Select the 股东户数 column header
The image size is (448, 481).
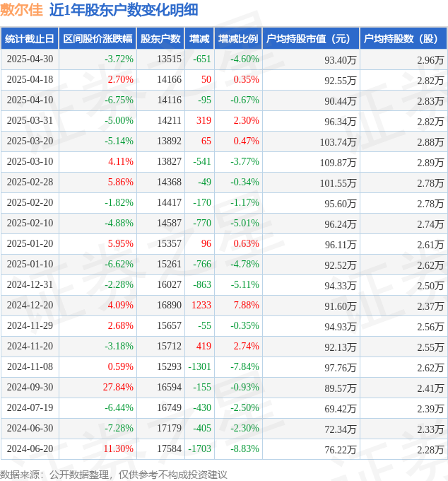(160, 39)
